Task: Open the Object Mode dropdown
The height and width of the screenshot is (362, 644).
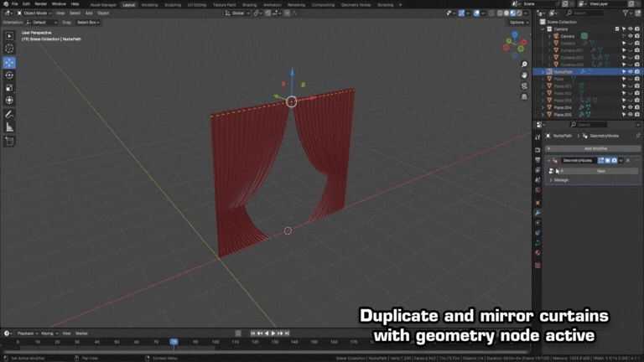Action: [x=34, y=13]
